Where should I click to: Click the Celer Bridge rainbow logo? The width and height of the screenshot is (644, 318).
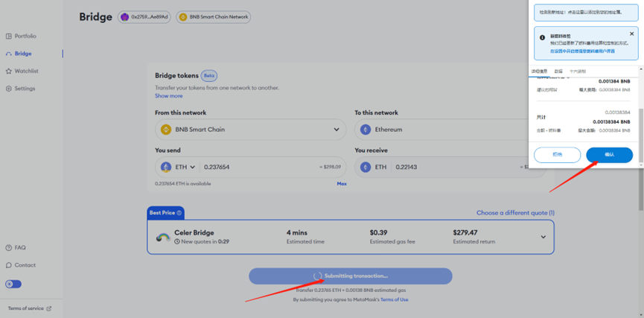(x=163, y=237)
